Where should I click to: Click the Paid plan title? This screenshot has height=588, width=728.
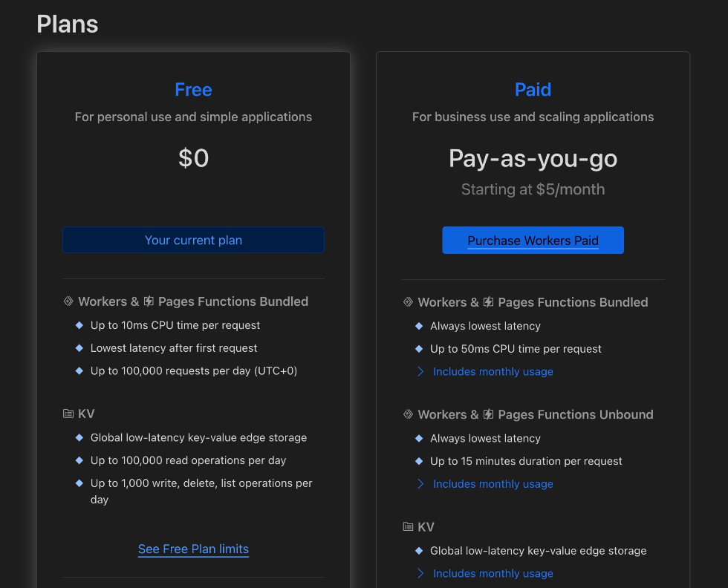[x=533, y=90]
